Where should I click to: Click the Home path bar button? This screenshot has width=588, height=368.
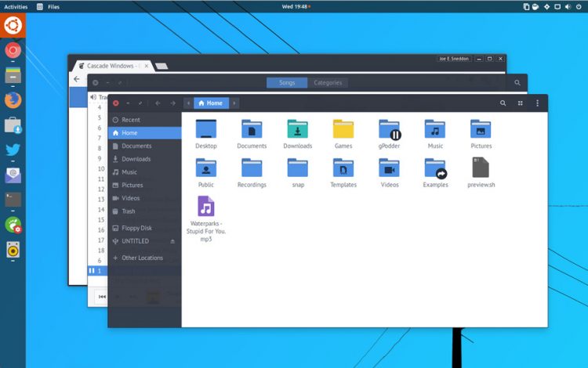(x=211, y=103)
